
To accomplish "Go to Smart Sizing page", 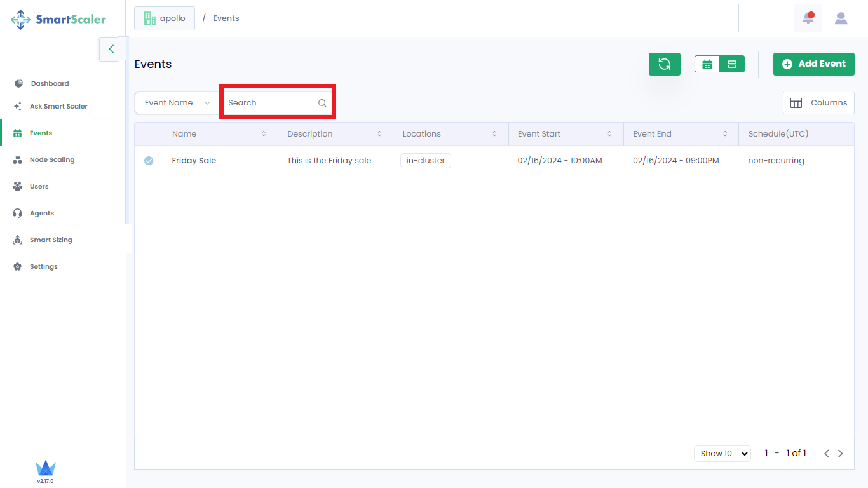I will (x=51, y=240).
